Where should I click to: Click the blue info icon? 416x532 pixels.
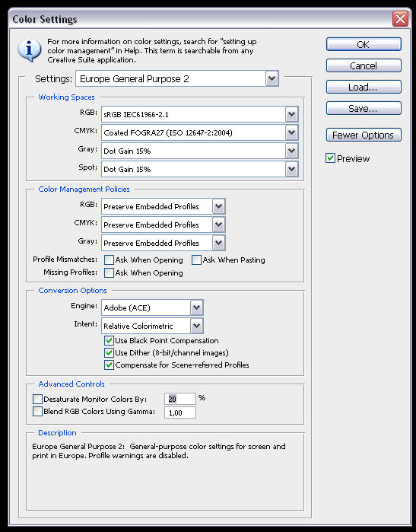(x=30, y=50)
